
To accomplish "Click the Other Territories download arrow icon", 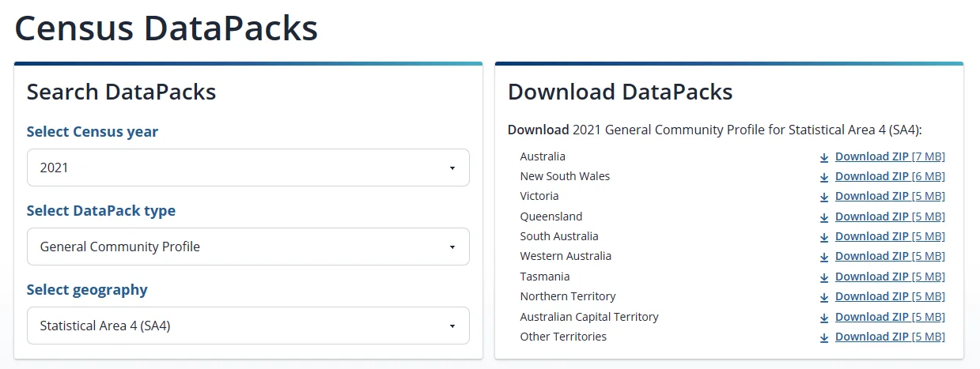I will (824, 337).
